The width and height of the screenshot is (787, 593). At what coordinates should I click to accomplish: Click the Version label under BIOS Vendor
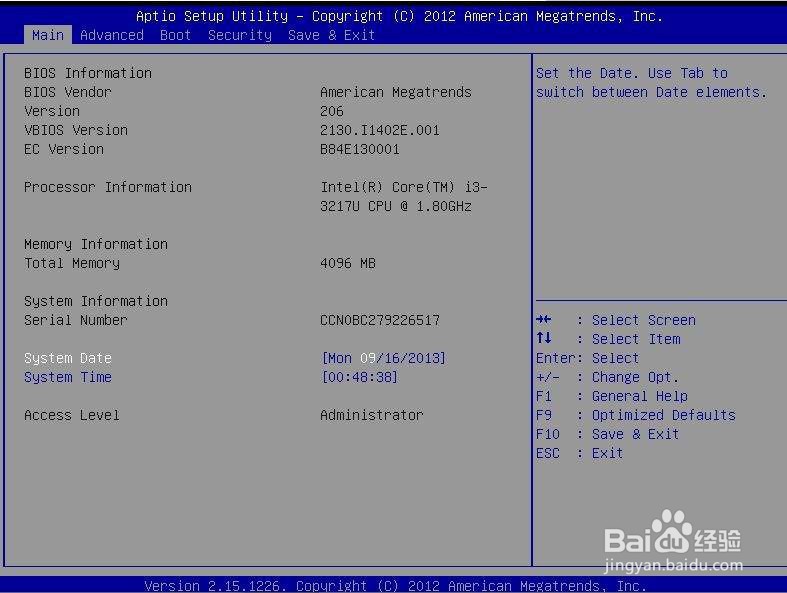(x=52, y=111)
